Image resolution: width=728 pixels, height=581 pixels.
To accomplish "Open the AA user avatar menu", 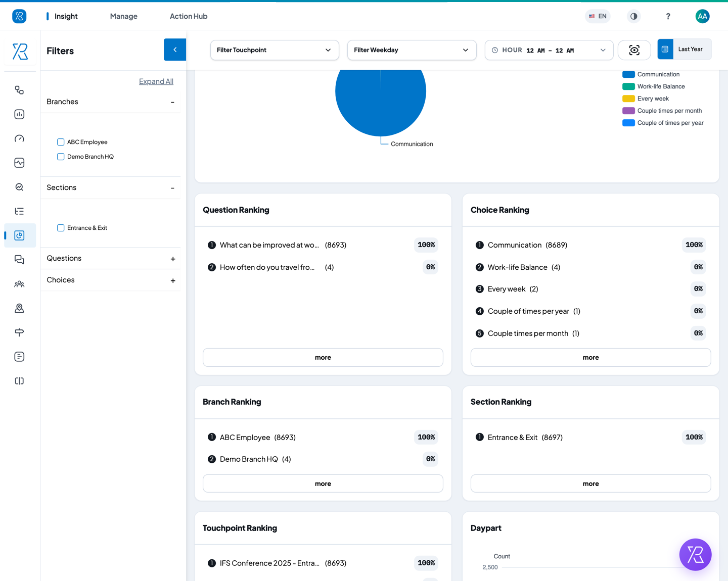I will [702, 16].
